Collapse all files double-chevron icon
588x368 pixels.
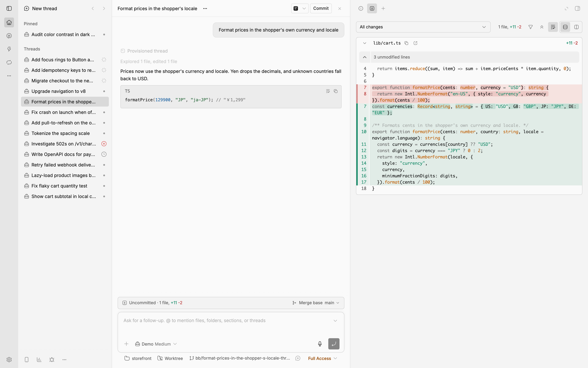pos(542,27)
